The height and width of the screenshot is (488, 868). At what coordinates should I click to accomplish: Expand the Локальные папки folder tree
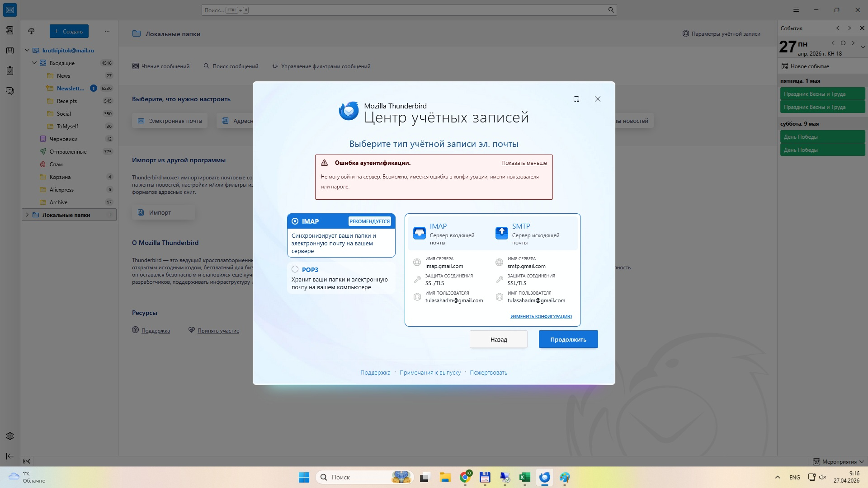coord(27,215)
